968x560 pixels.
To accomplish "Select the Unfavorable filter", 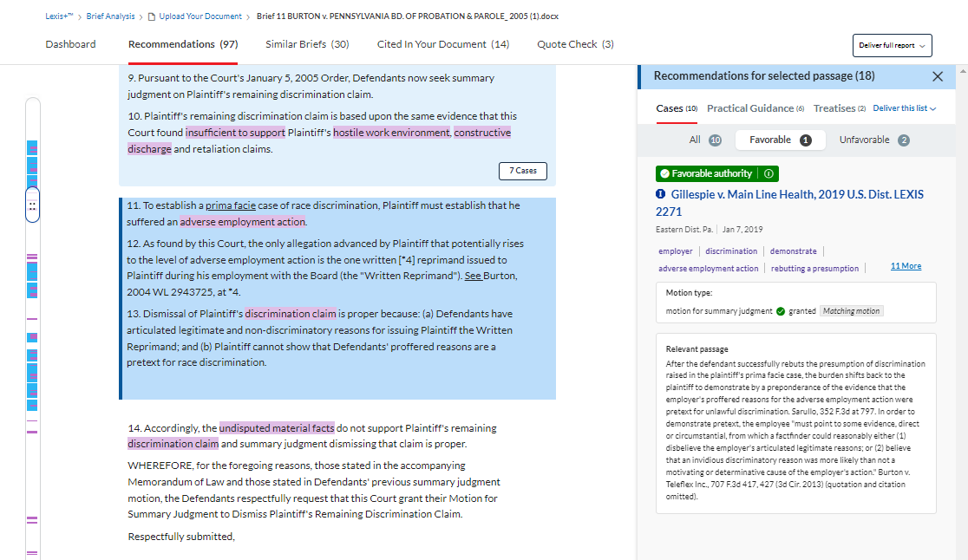I will tap(864, 140).
